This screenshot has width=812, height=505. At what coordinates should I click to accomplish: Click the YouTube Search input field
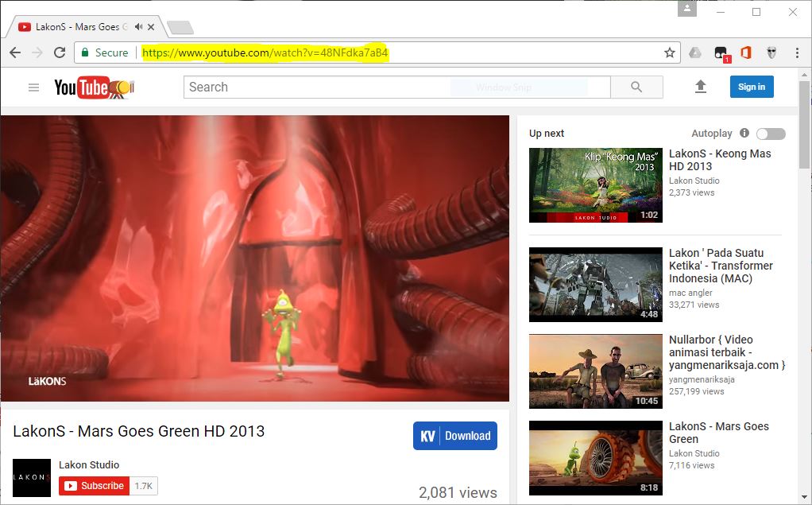pyautogui.click(x=396, y=87)
